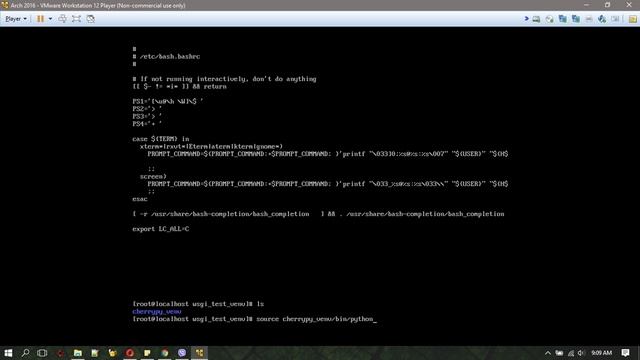Open the display device icon
640x360 pixels.
coord(615,19)
